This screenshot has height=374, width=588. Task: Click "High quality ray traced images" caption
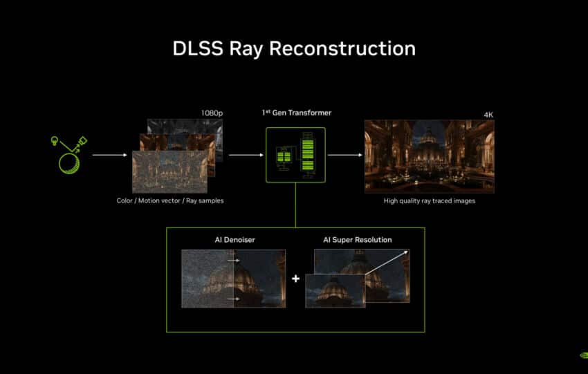(430, 201)
